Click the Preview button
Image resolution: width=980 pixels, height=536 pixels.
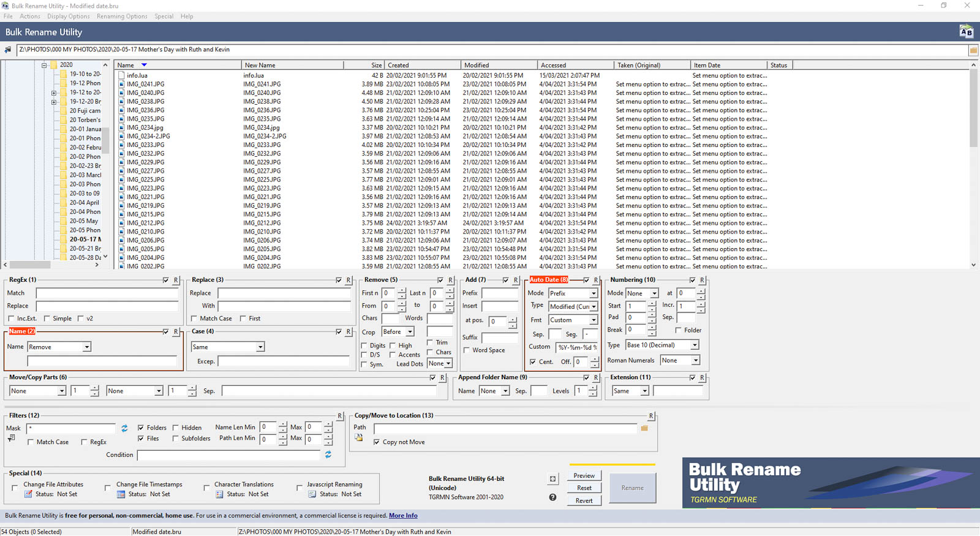tap(584, 475)
